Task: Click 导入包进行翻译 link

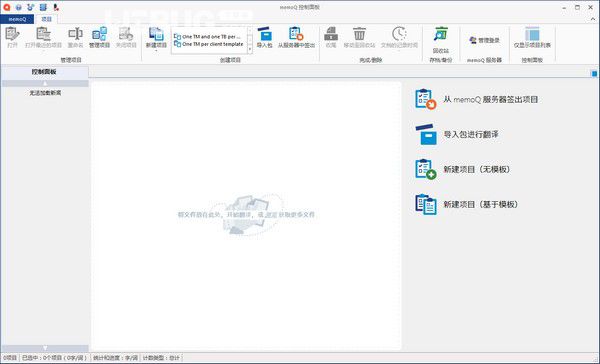Action: pos(471,134)
